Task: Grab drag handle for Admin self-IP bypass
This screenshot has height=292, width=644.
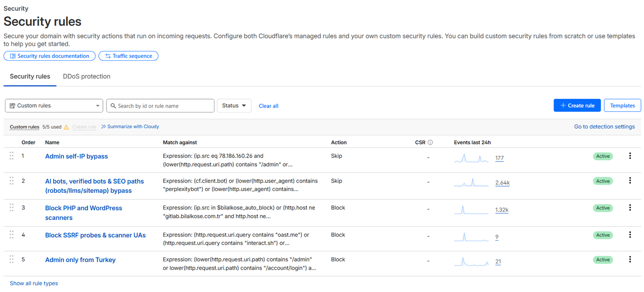Action: pos(12,156)
